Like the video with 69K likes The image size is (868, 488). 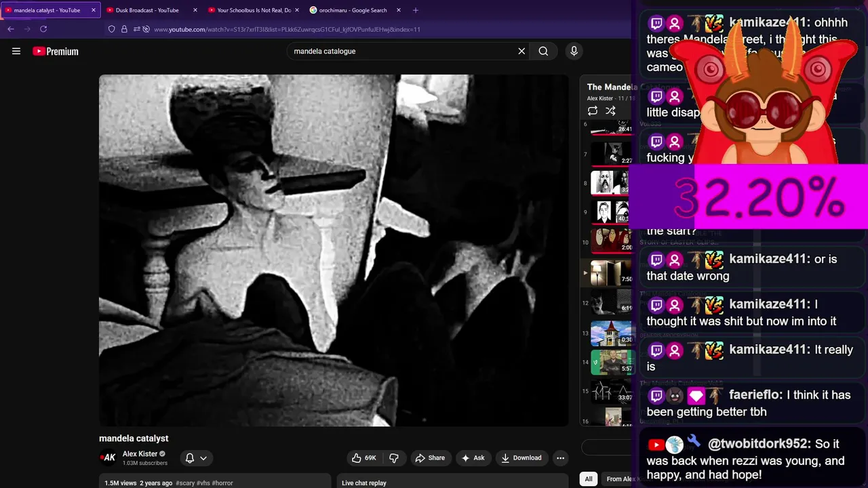pos(364,458)
